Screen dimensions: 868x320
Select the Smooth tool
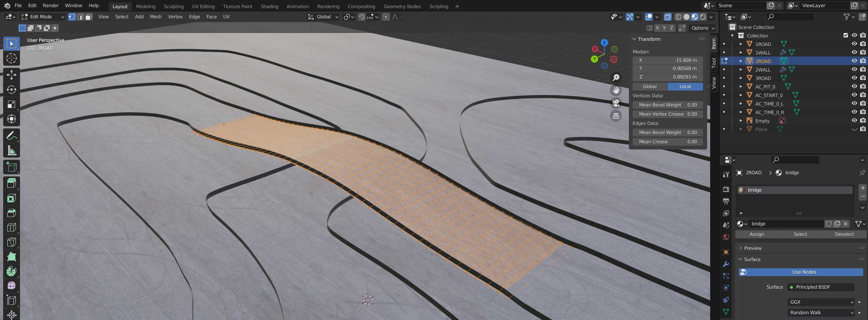click(12, 286)
